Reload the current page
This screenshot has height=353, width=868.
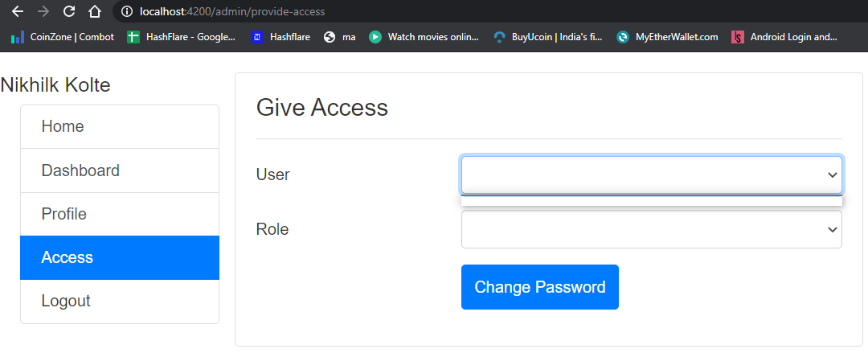tap(69, 12)
